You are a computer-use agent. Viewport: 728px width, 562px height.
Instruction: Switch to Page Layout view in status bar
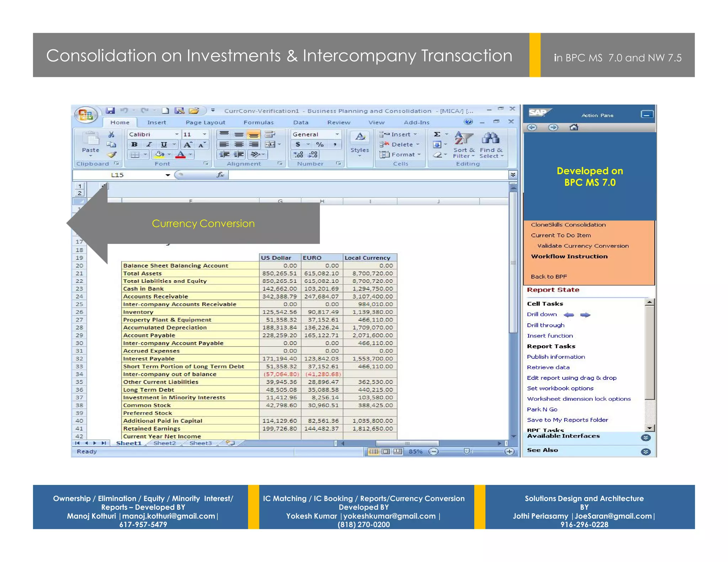coord(386,452)
